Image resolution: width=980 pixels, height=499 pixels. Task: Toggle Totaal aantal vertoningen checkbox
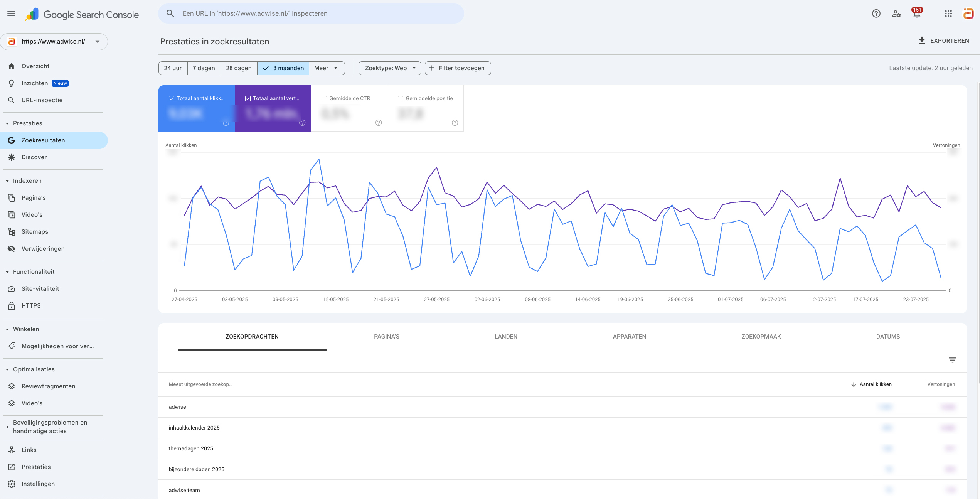pos(248,99)
